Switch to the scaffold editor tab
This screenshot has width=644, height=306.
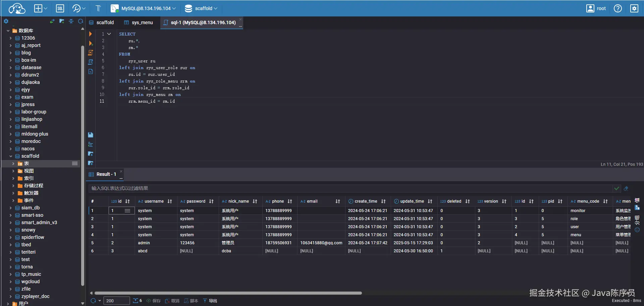pyautogui.click(x=101, y=22)
